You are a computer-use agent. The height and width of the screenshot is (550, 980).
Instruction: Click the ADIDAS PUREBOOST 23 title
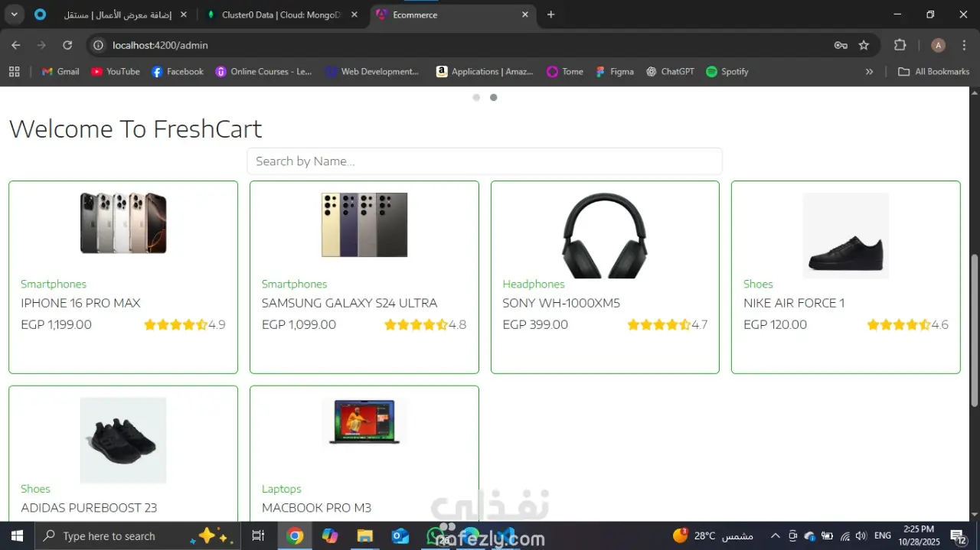(89, 508)
